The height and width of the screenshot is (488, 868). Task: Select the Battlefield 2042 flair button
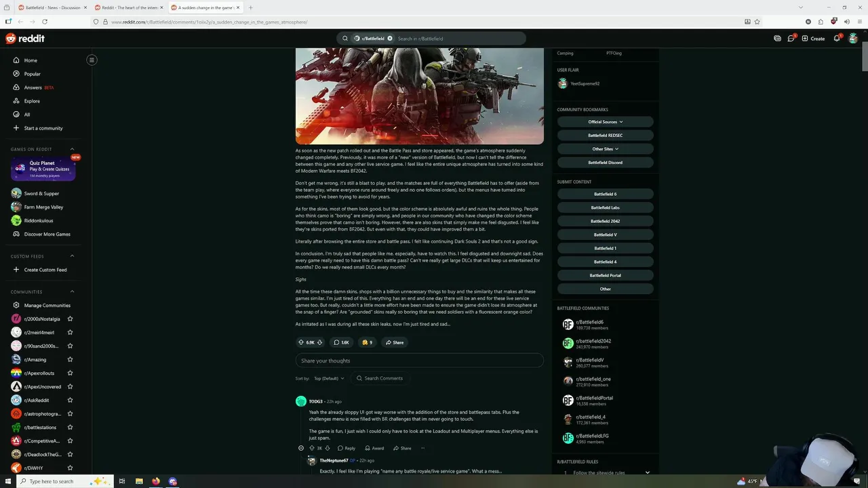[x=605, y=221]
